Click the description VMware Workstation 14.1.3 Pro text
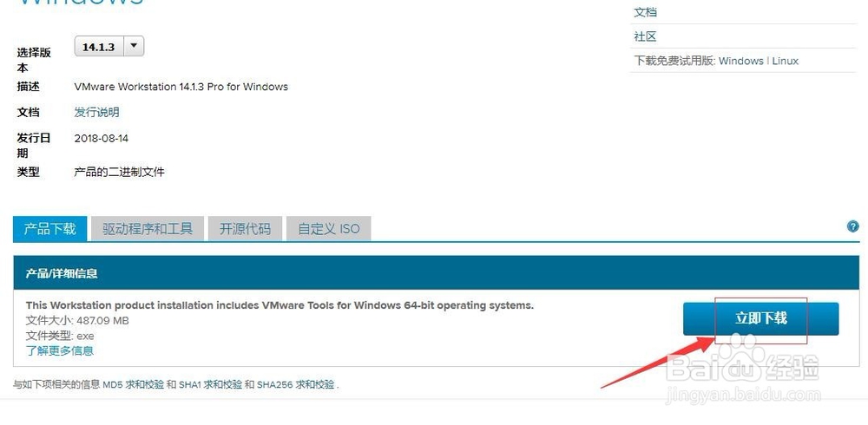868x425 pixels. click(x=181, y=87)
